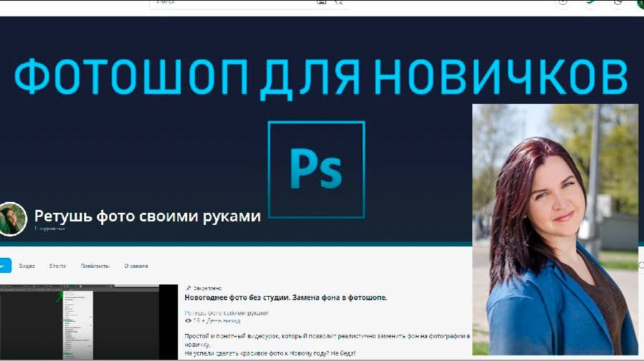Open video Новогоднее фото без студии title

pos(285,297)
